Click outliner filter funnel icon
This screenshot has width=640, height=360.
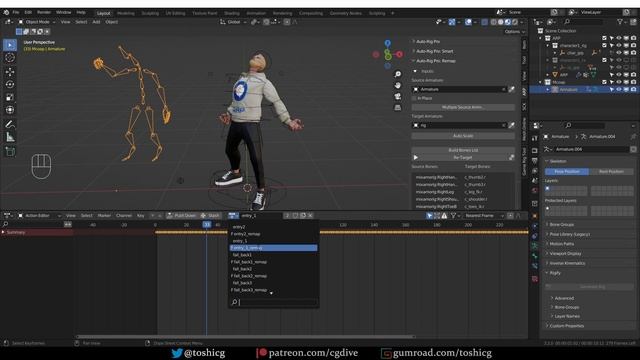tap(620, 22)
